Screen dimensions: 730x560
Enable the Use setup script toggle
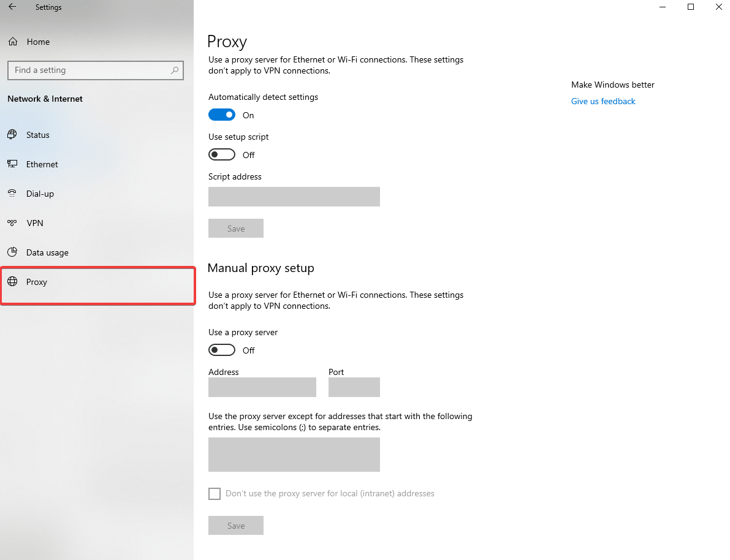(222, 154)
